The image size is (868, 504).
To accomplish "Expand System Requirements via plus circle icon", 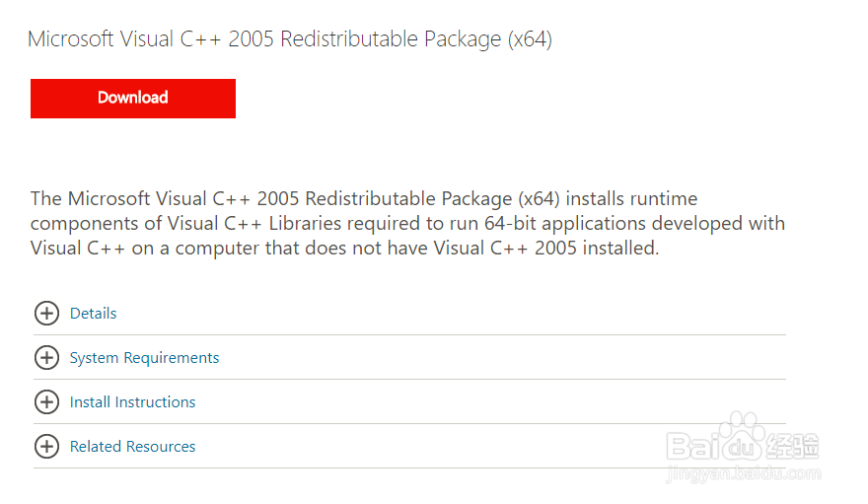I will click(47, 357).
